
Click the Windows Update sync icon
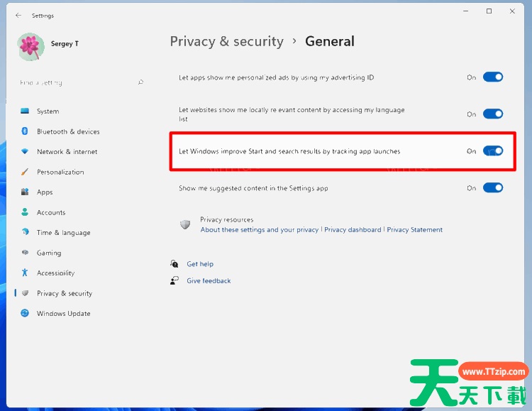25,313
